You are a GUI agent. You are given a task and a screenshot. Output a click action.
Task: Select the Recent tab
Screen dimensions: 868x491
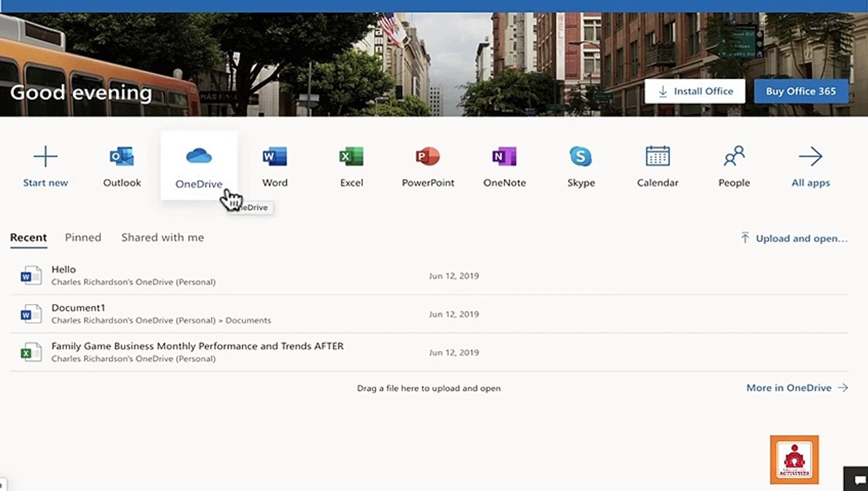[29, 237]
